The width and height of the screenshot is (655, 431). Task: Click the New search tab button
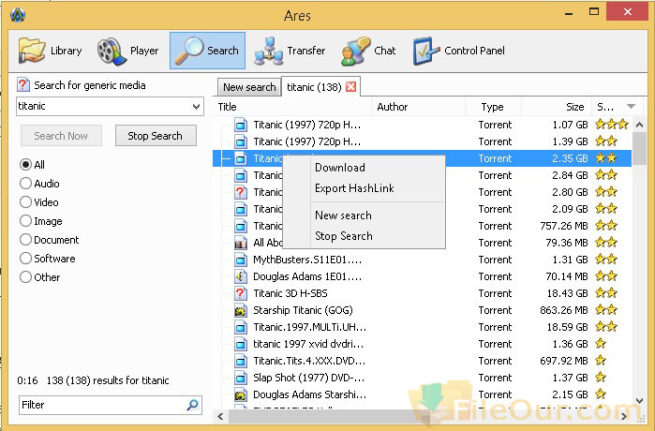249,87
